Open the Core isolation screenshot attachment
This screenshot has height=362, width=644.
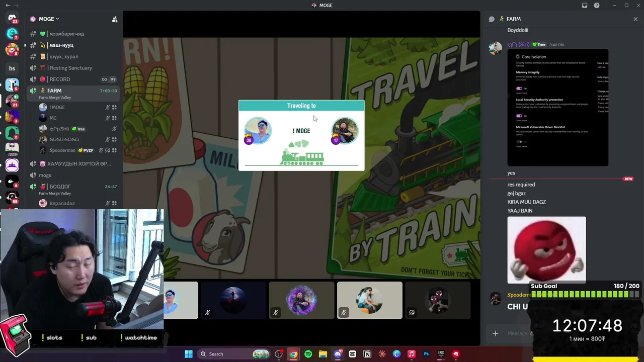tap(557, 108)
